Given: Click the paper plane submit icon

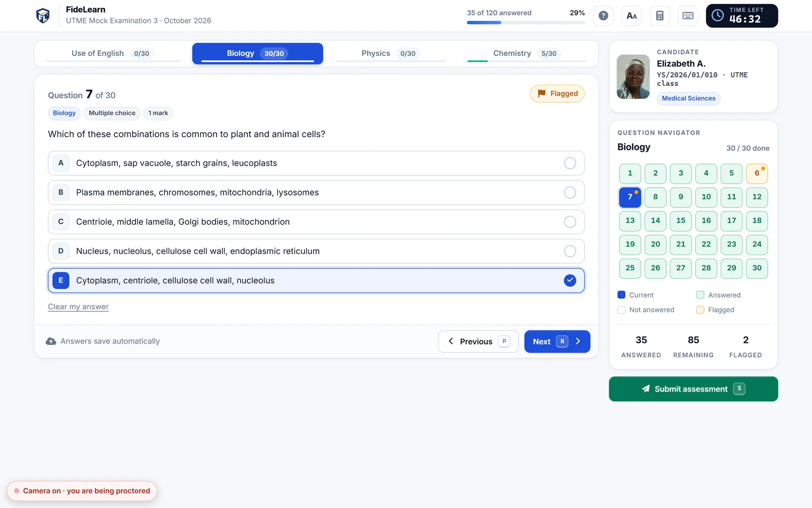Looking at the screenshot, I should (646, 389).
